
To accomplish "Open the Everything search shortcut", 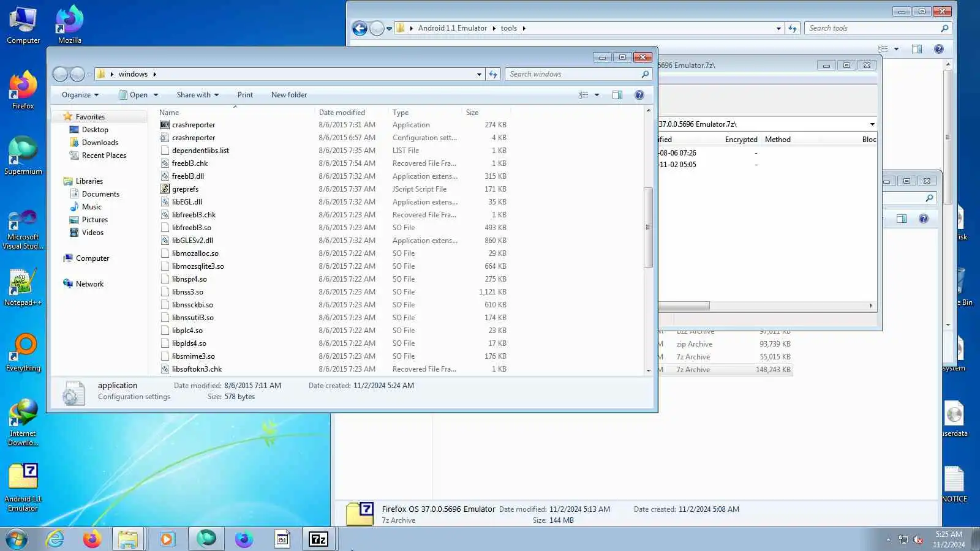I will [x=23, y=353].
